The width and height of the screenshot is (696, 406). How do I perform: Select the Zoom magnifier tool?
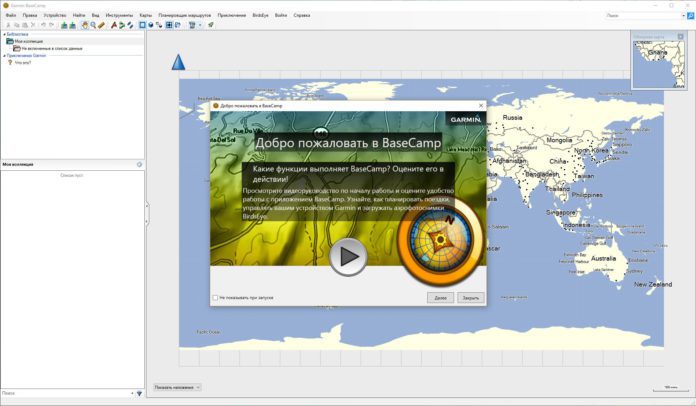(93, 25)
